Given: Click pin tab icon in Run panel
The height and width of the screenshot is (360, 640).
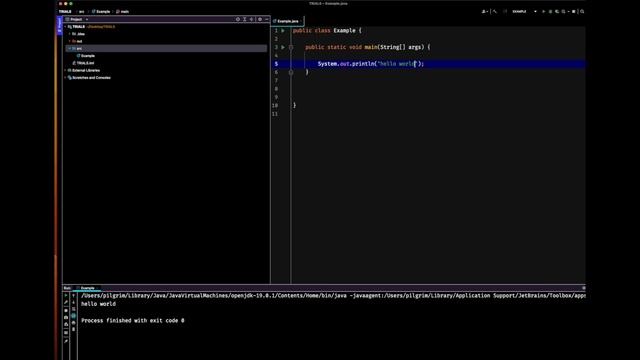Looking at the screenshot, I should (x=66, y=341).
